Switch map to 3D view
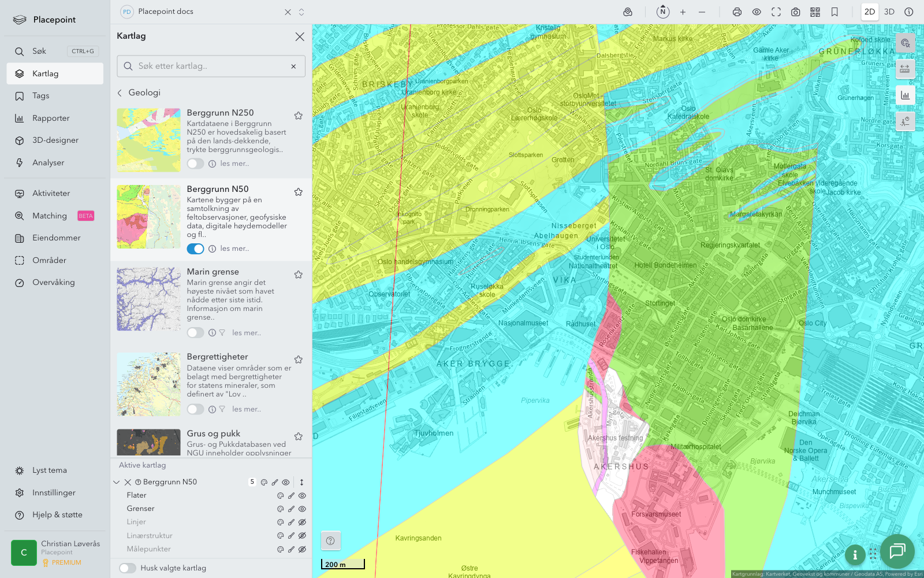Screen dimensions: 924x578 (889, 12)
